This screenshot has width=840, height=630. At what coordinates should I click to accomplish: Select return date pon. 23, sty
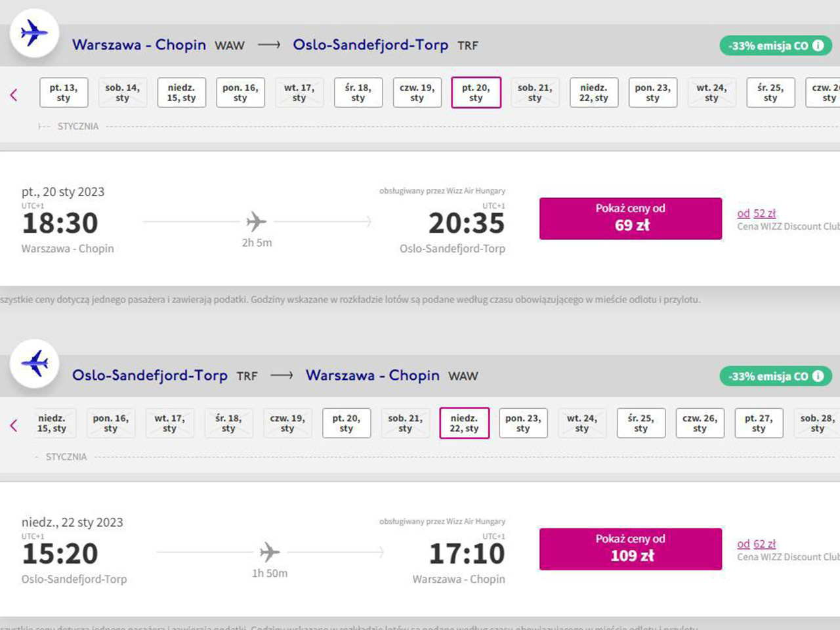[x=523, y=423]
